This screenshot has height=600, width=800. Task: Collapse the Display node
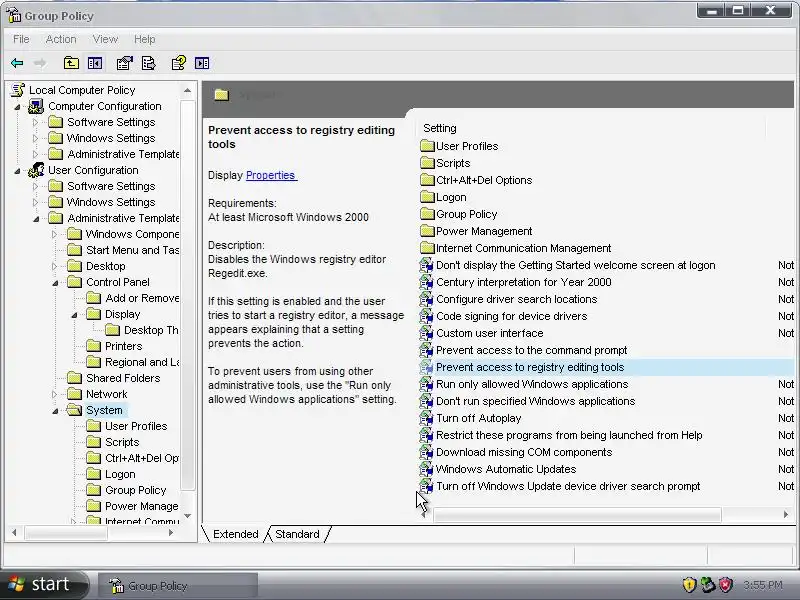[x=74, y=314]
